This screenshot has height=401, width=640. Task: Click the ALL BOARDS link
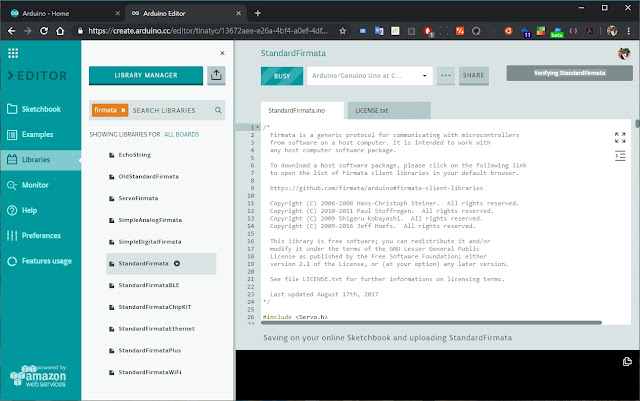coord(182,134)
